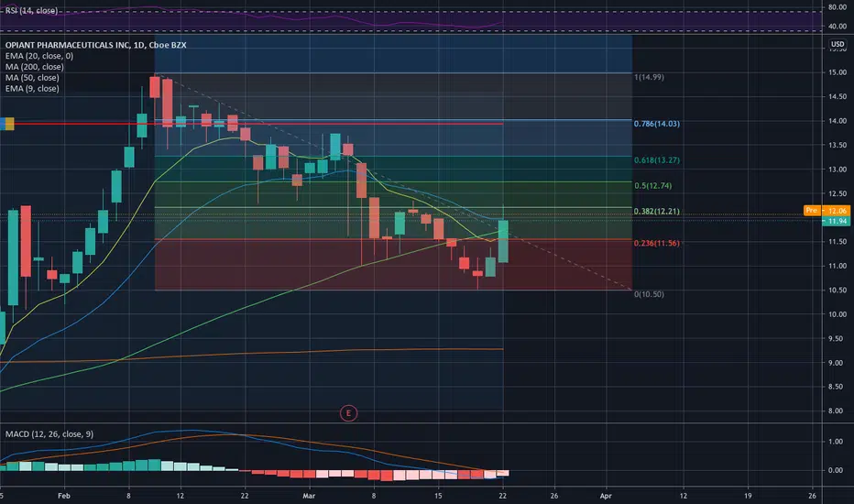The height and width of the screenshot is (504, 854).
Task: Select the MA (50, close) indicator label
Action: pyautogui.click(x=32, y=78)
